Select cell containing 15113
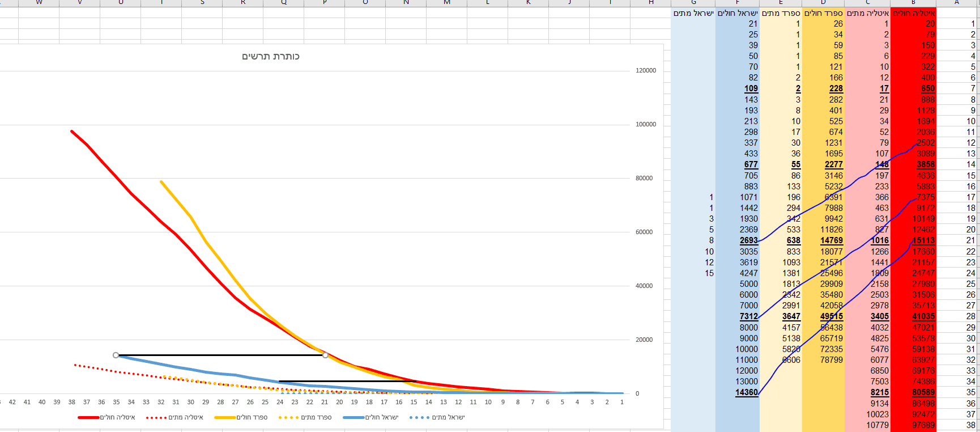Viewport: 980px width, 432px height. coord(913,240)
